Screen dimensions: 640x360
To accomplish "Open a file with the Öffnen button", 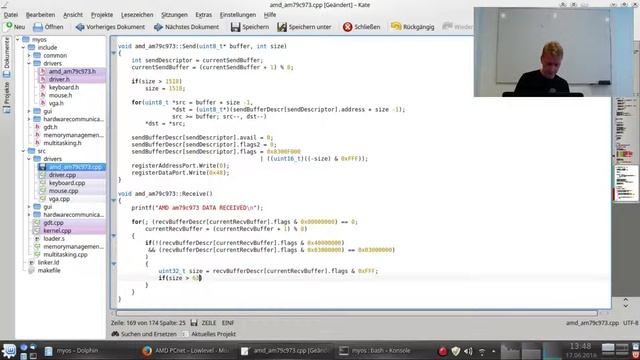I will click(48, 27).
